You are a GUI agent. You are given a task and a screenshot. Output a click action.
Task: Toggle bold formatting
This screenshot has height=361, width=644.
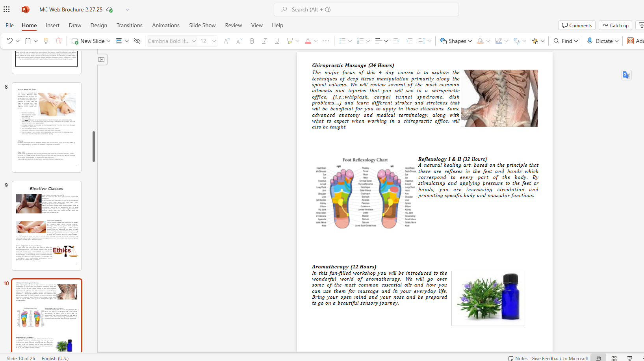pos(252,41)
